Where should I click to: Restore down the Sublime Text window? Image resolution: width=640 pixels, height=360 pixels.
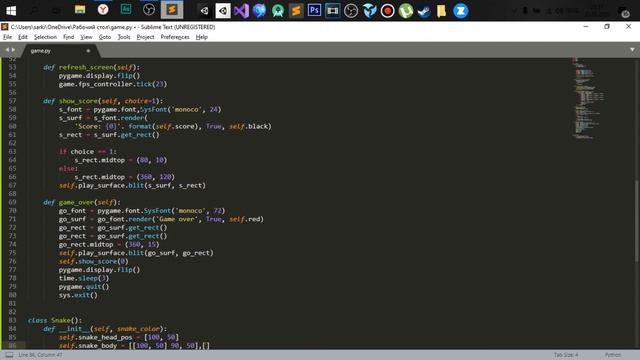pyautogui.click(x=607, y=27)
